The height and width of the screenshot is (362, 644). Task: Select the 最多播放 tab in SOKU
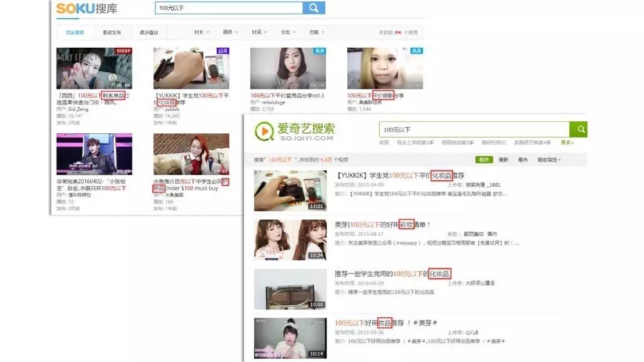click(x=148, y=33)
